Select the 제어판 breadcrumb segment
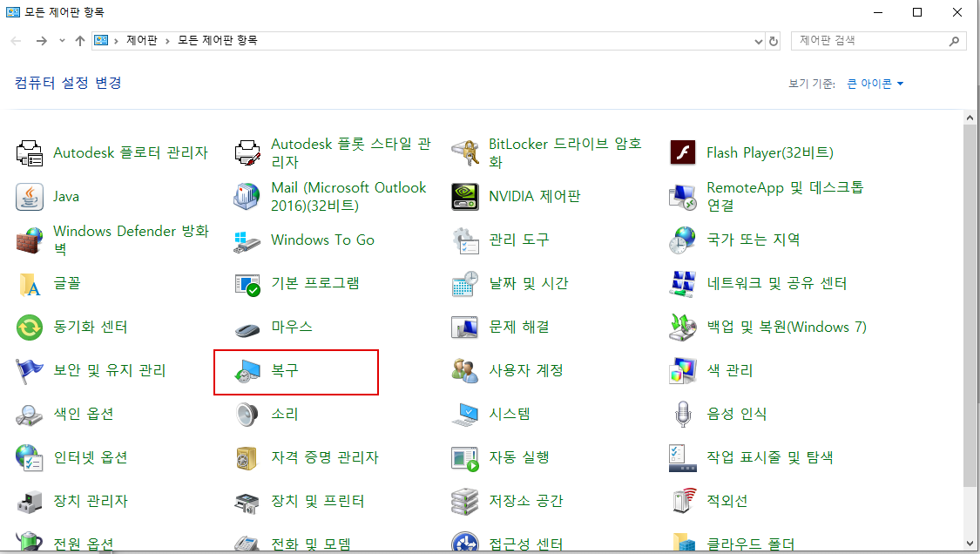The width and height of the screenshot is (980, 554). click(x=142, y=41)
